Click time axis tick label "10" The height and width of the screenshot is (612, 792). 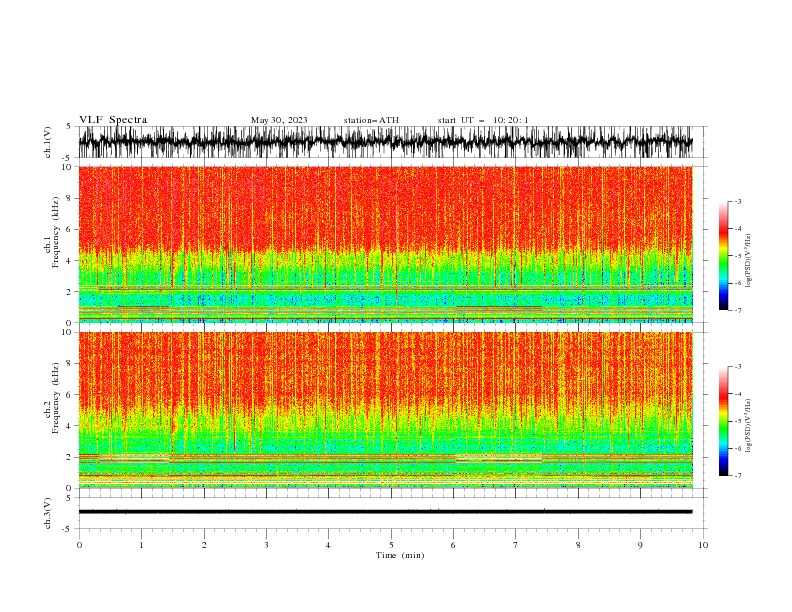pos(703,545)
